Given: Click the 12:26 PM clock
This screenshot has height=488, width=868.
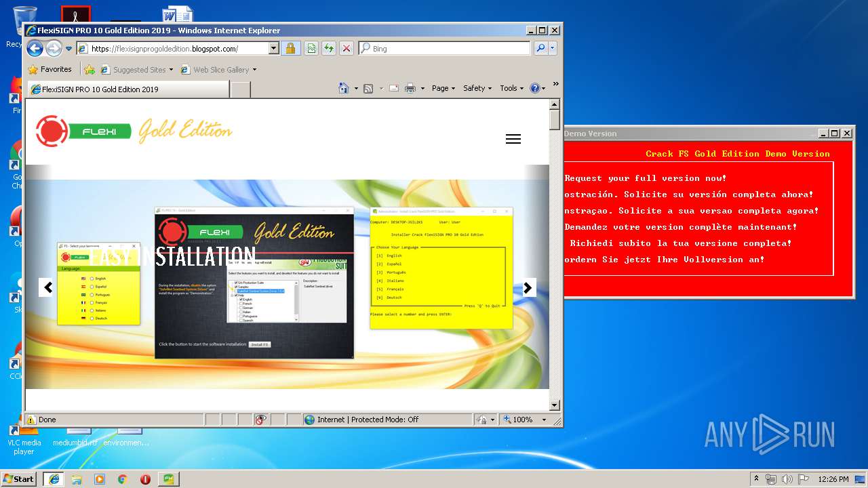Looking at the screenshot, I should tap(833, 479).
